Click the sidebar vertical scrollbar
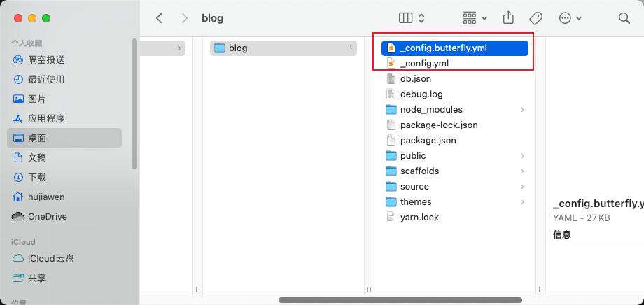This screenshot has height=305, width=644. [134, 104]
